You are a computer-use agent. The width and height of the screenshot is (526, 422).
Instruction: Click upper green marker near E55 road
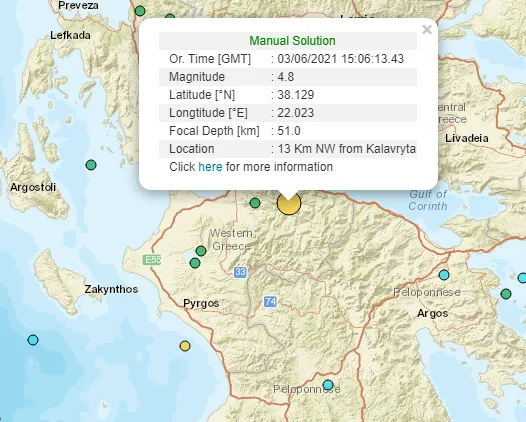(x=201, y=251)
